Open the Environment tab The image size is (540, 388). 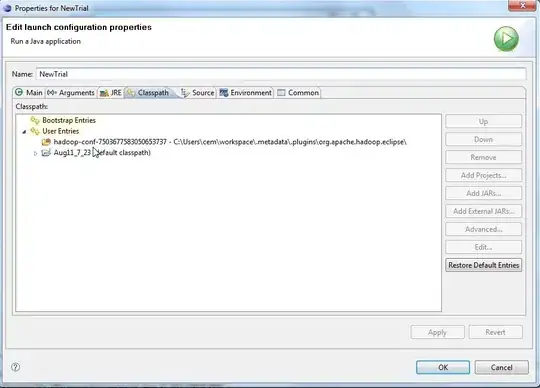246,93
